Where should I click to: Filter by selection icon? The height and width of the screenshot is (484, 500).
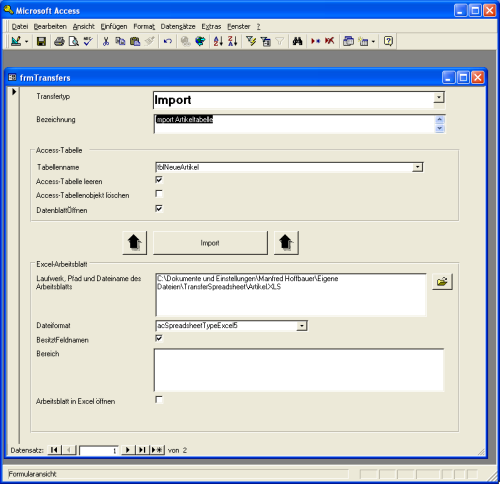(251, 41)
